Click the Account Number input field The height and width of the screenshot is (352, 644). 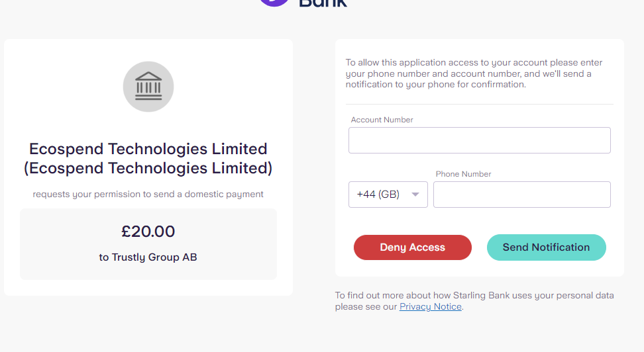pos(479,140)
